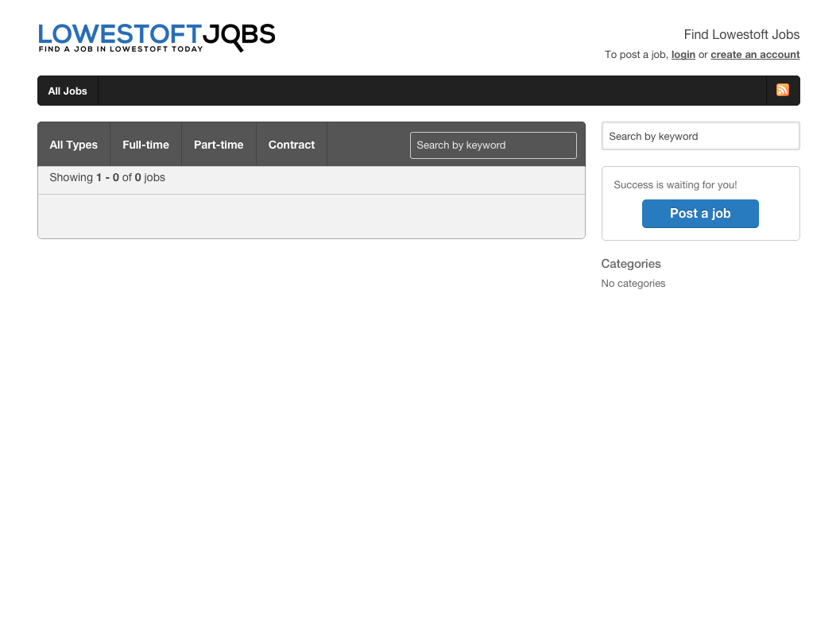The height and width of the screenshot is (642, 840).
Task: Select the All Types filter tab
Action: tap(73, 145)
